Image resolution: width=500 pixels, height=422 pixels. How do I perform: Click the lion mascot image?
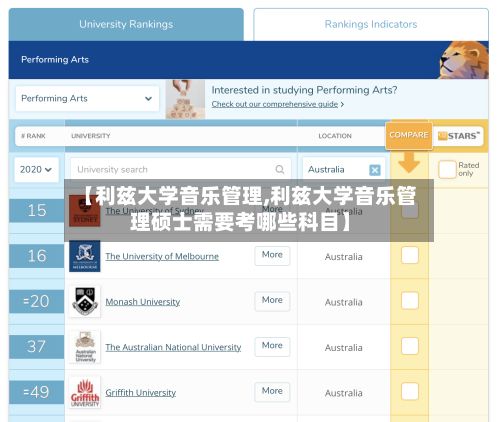tap(464, 60)
